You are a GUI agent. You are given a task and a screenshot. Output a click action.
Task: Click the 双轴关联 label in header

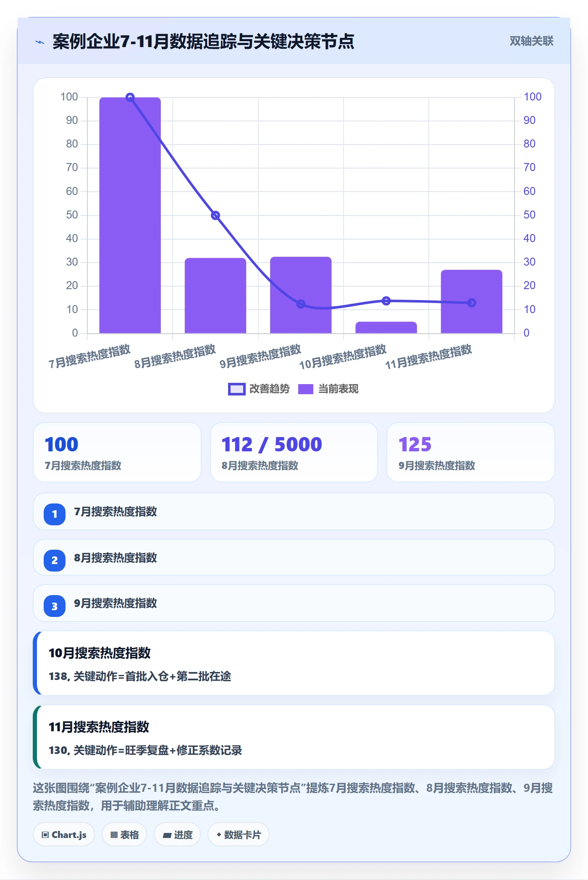531,41
